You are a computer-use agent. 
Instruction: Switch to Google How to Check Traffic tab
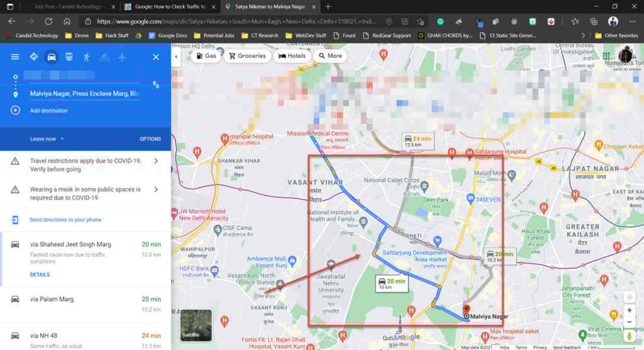tap(170, 6)
